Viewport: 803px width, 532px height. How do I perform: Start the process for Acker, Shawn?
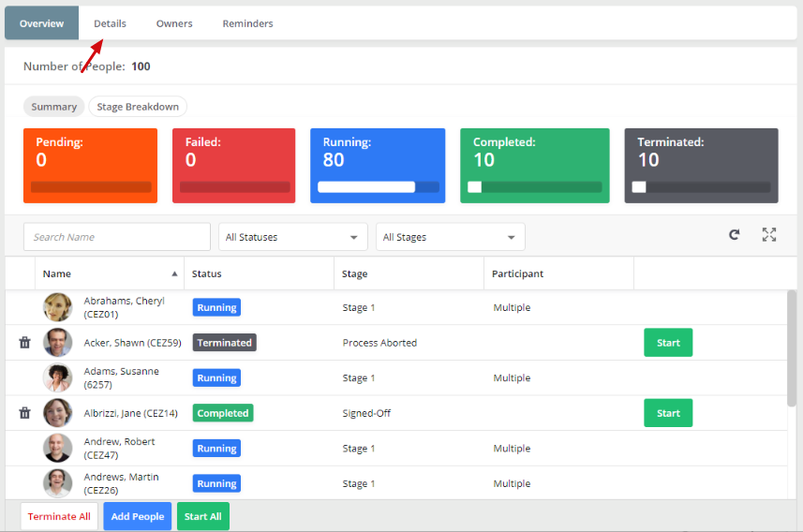click(668, 343)
